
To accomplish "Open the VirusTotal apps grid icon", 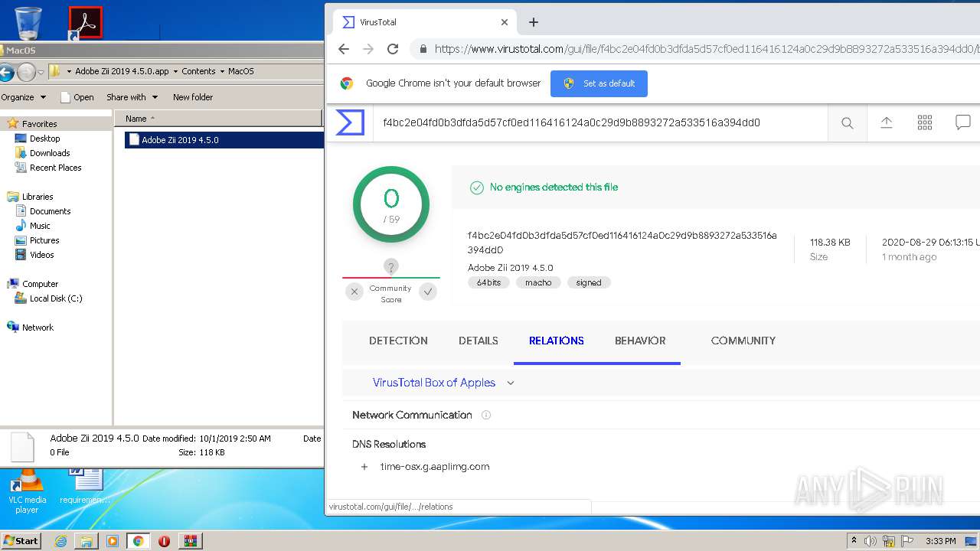I will coord(925,122).
